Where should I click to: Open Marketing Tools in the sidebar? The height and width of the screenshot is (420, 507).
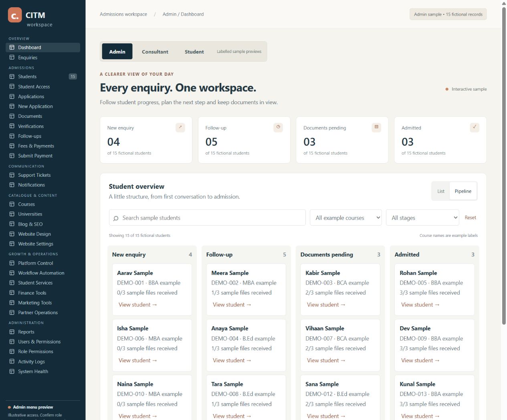click(x=43, y=303)
